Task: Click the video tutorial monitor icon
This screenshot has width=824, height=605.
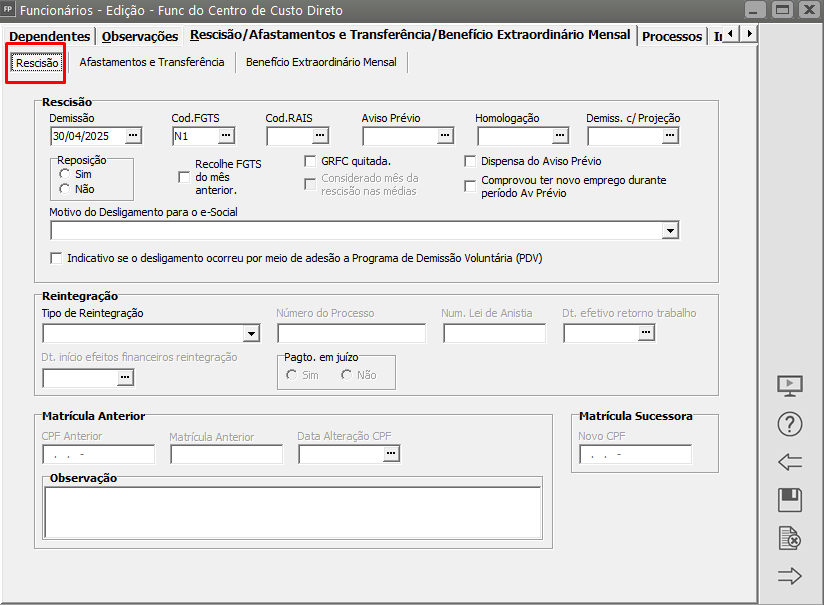Action: [790, 386]
